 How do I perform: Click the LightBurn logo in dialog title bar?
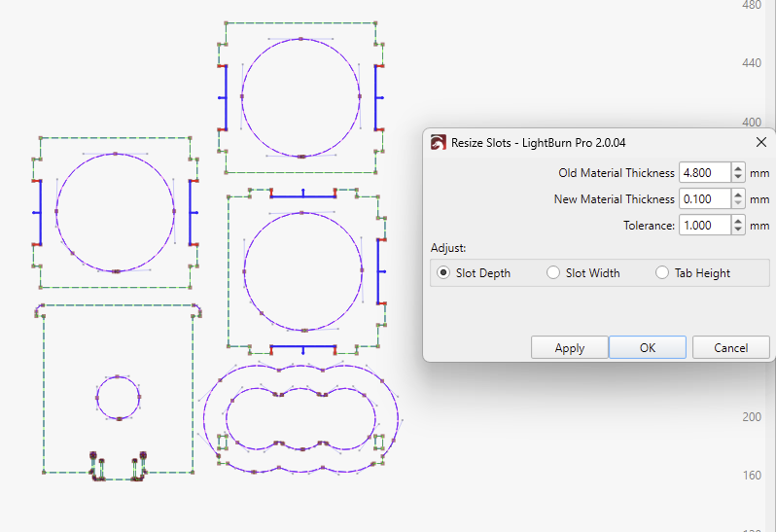pyautogui.click(x=438, y=142)
